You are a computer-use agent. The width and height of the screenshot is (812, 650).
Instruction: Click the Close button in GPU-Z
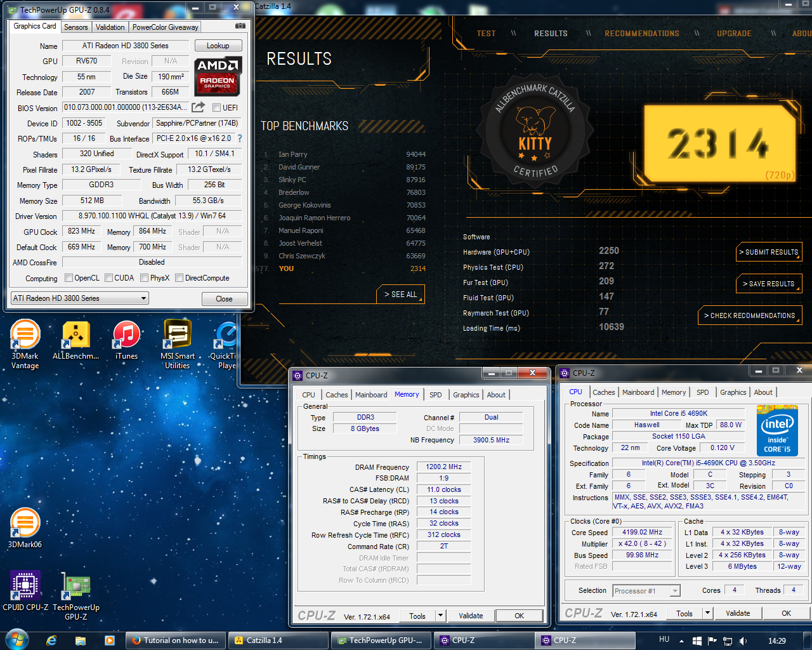224,299
